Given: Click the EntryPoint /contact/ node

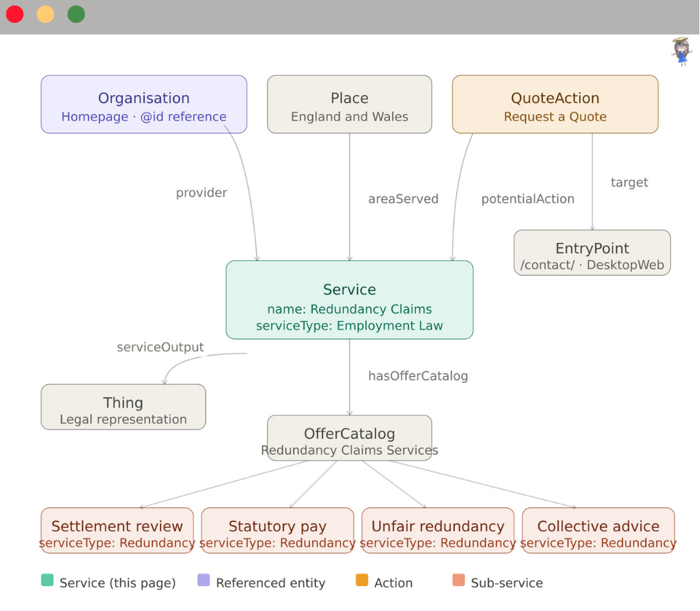Looking at the screenshot, I should pyautogui.click(x=592, y=253).
